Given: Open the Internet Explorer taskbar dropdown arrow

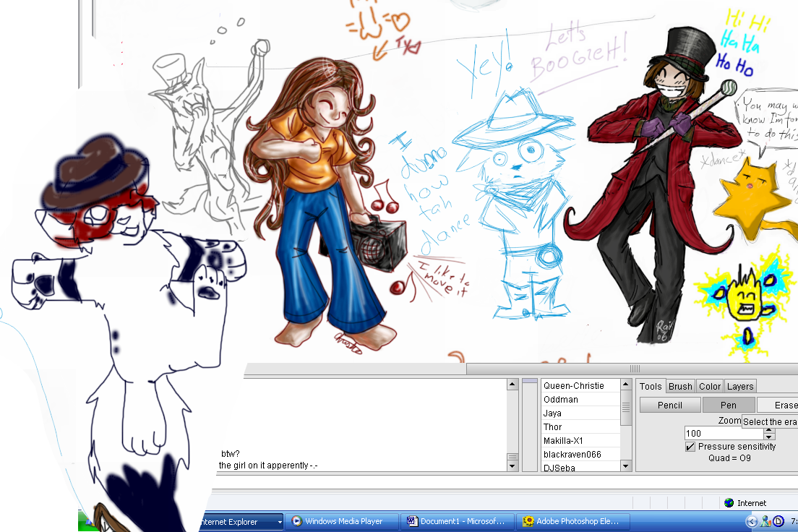Looking at the screenshot, I should click(x=281, y=521).
